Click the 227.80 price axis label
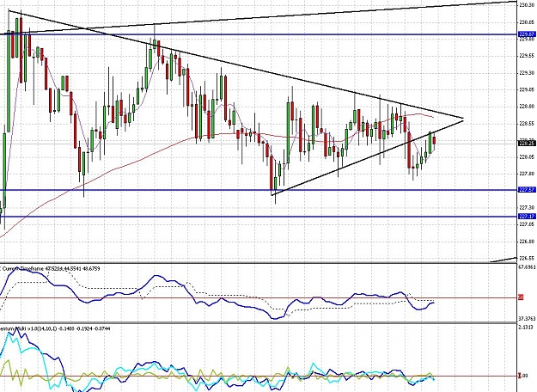 (x=527, y=174)
